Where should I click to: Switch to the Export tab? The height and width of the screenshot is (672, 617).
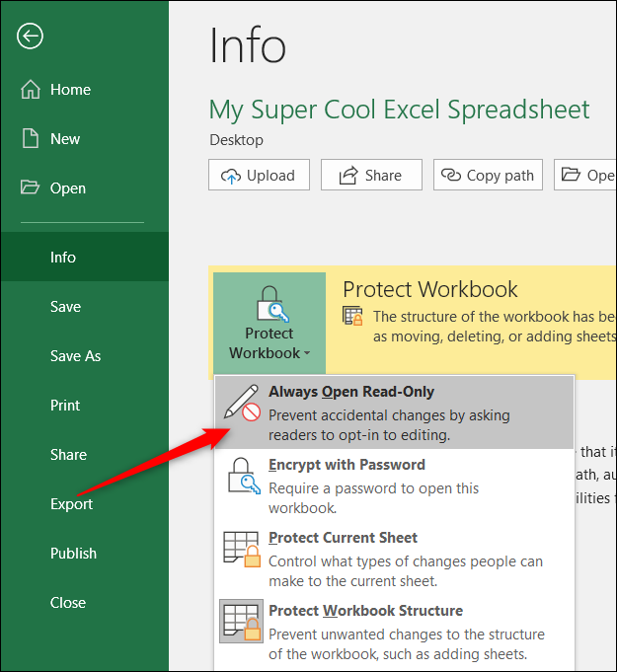coord(71,504)
